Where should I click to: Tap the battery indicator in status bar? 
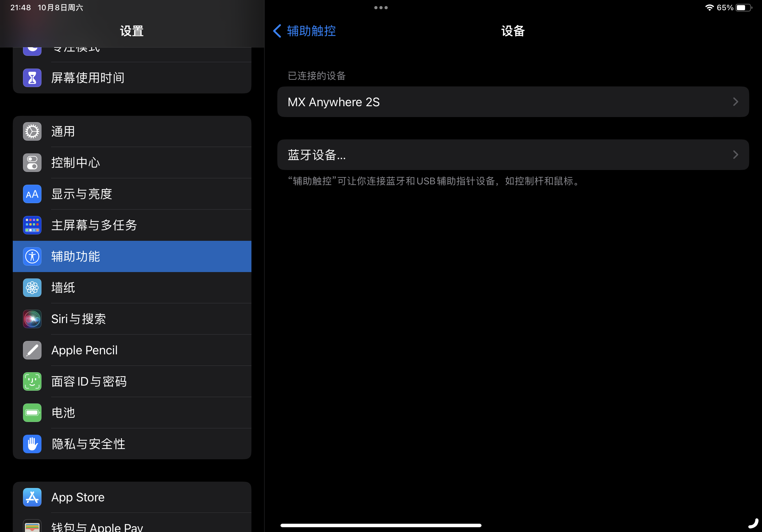point(744,7)
